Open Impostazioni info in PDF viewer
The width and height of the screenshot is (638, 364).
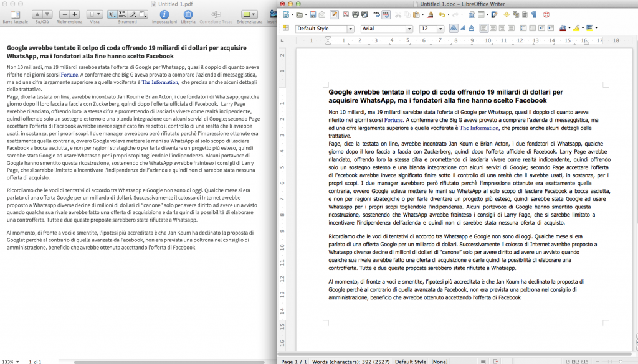[x=164, y=14]
